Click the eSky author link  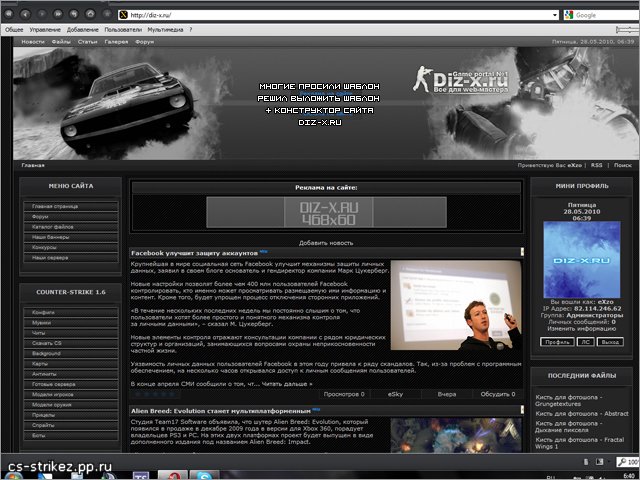tap(395, 394)
